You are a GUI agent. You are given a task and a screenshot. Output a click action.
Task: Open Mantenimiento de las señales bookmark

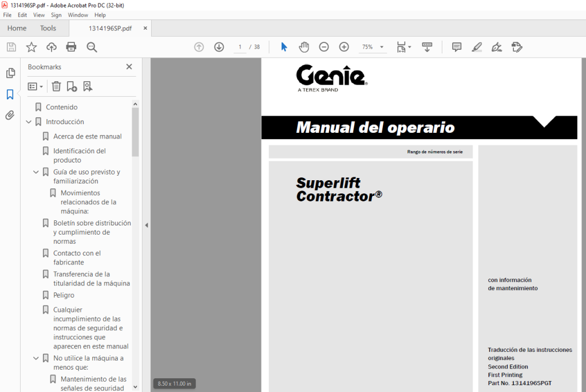[92, 384]
